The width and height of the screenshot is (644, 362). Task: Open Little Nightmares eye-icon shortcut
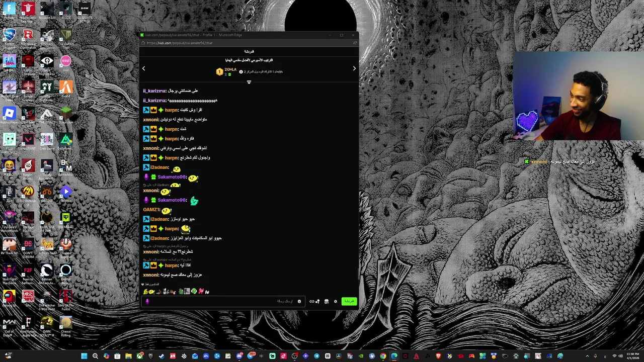(x=47, y=64)
